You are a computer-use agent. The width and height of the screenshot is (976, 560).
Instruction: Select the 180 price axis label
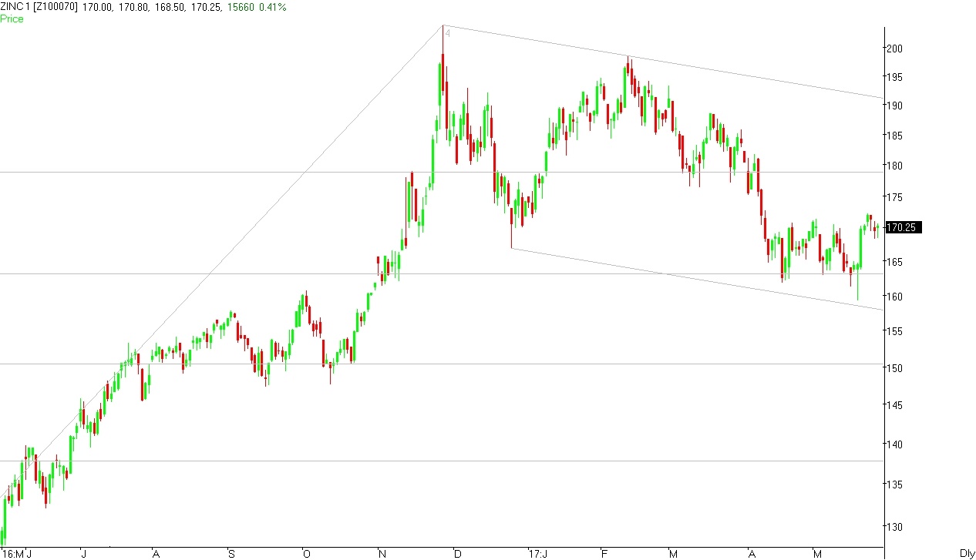[x=894, y=166]
